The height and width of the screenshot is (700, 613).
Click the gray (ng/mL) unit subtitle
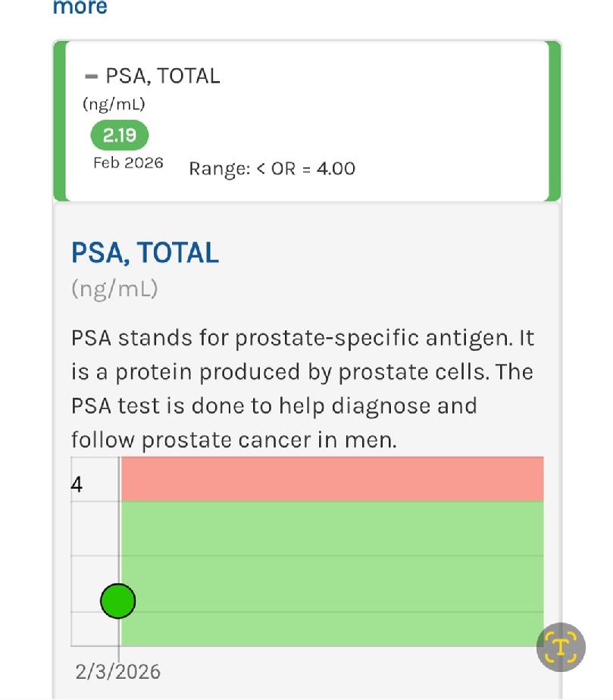(114, 289)
